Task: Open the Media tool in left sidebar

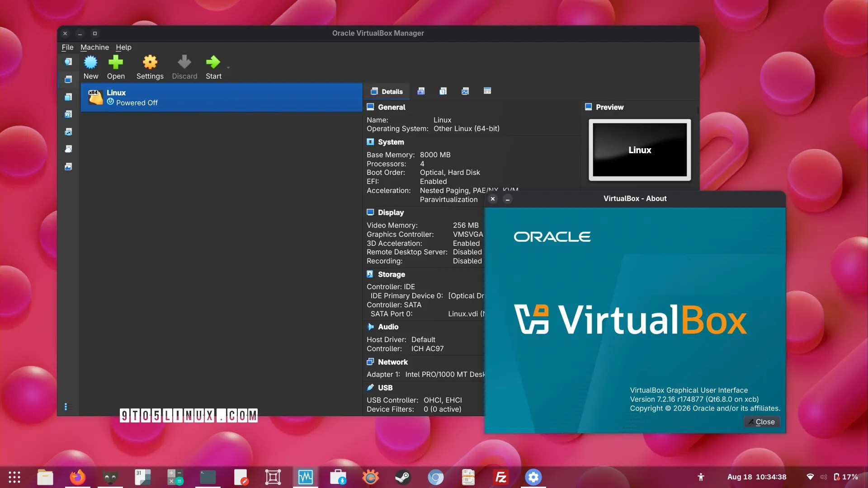Action: point(68,114)
